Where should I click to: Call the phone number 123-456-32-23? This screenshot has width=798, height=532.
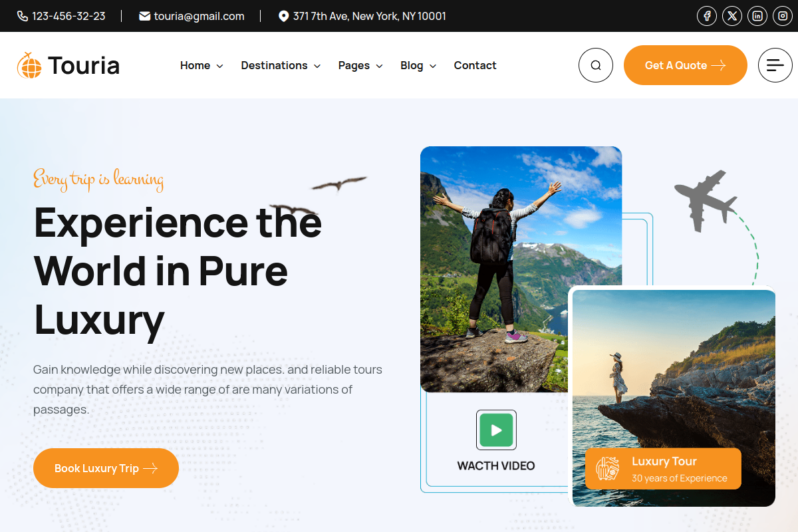[x=61, y=16]
